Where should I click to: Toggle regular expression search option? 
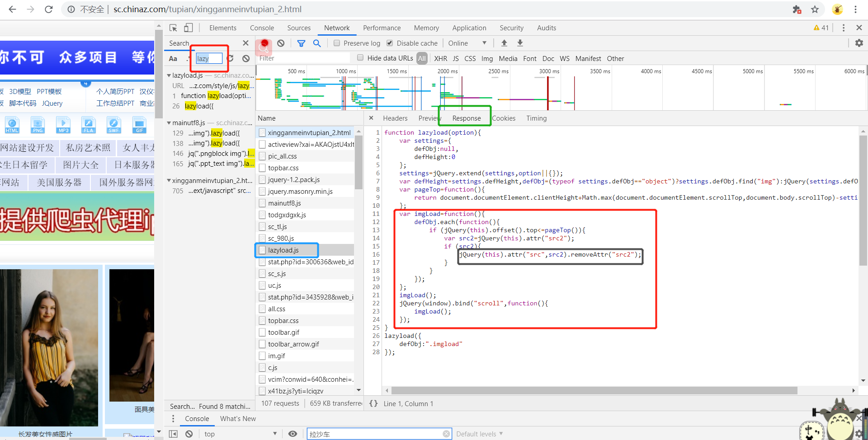pyautogui.click(x=188, y=58)
